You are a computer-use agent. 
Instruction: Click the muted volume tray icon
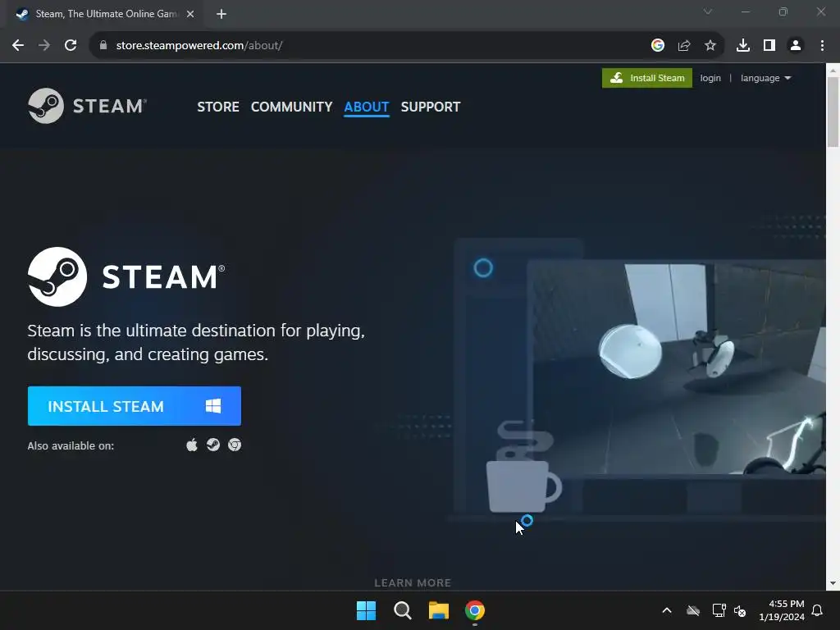pyautogui.click(x=740, y=610)
